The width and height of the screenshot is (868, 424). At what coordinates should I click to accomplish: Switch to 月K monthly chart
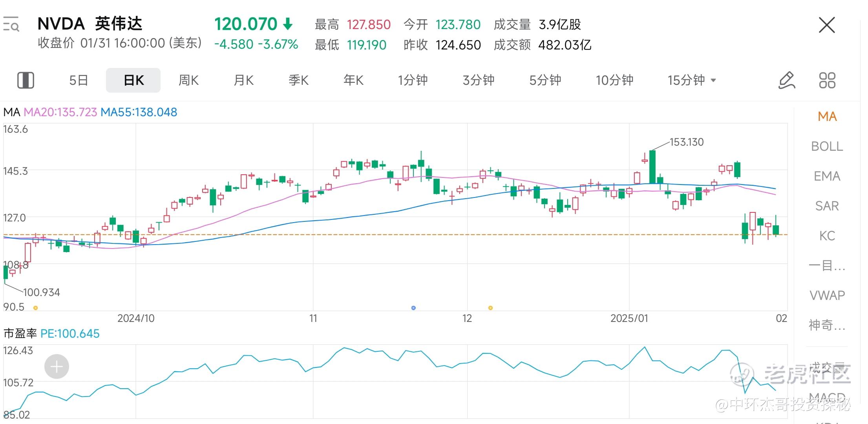pos(243,80)
